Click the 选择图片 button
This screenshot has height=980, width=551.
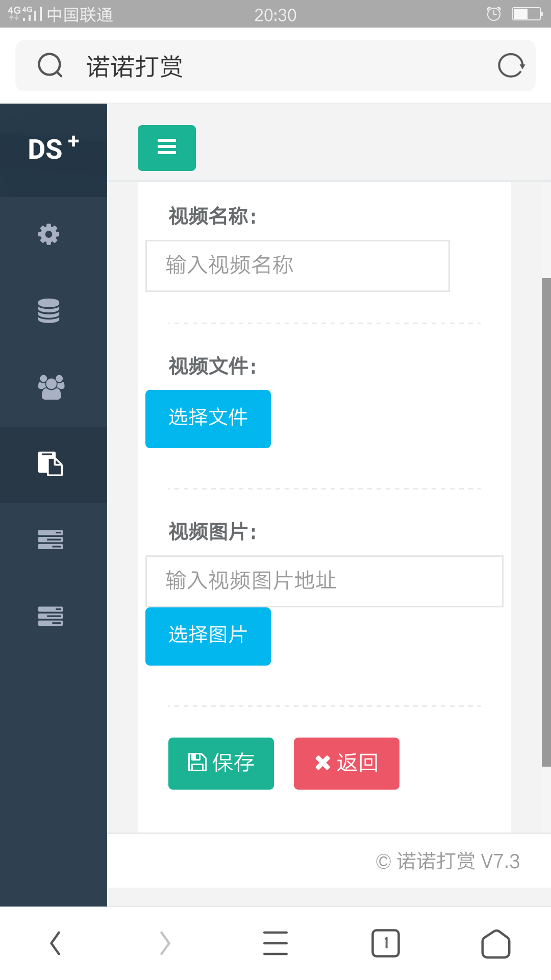pos(208,636)
